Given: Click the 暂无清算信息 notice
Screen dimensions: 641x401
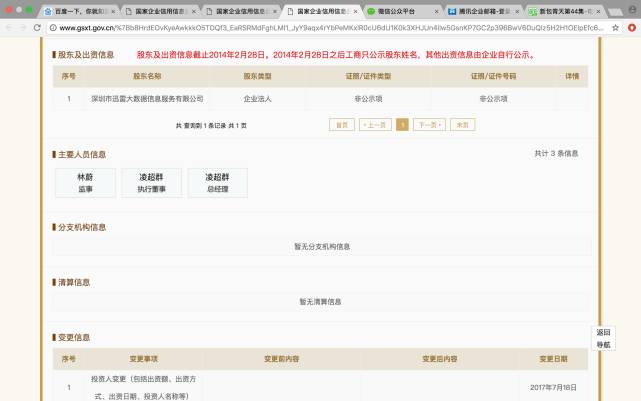Looking at the screenshot, I should [320, 302].
